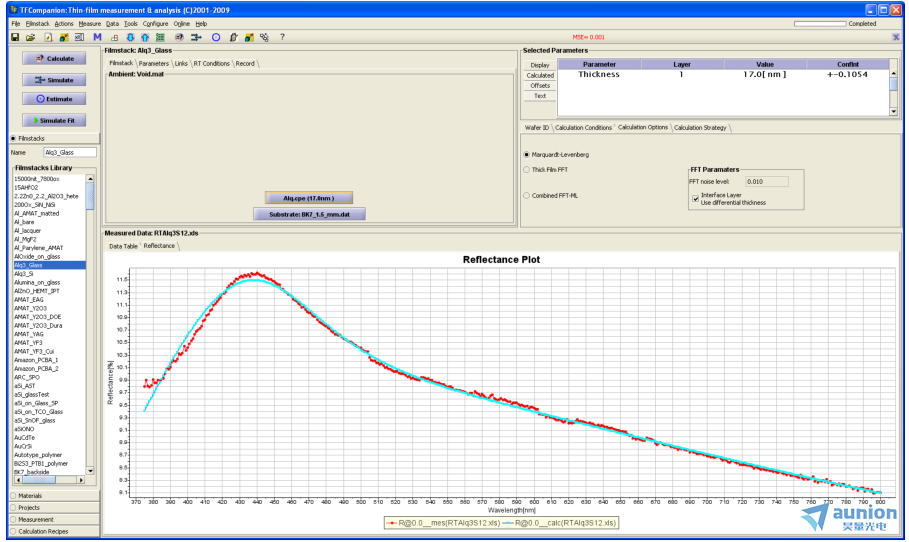Click the blue X icon beside MSE value
909x542 pixels.
[896, 37]
